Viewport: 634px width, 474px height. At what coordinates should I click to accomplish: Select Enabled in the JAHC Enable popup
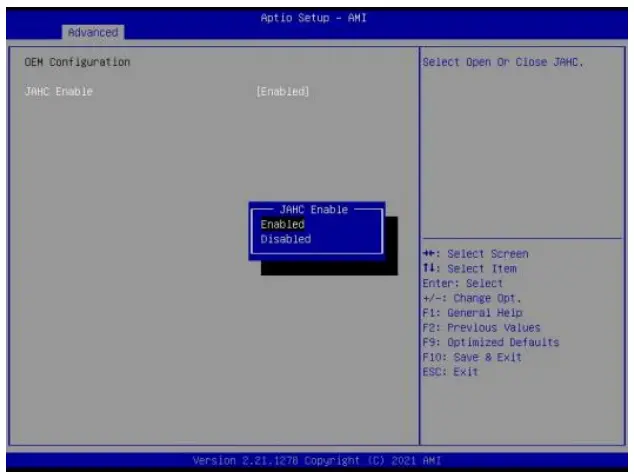coord(283,224)
